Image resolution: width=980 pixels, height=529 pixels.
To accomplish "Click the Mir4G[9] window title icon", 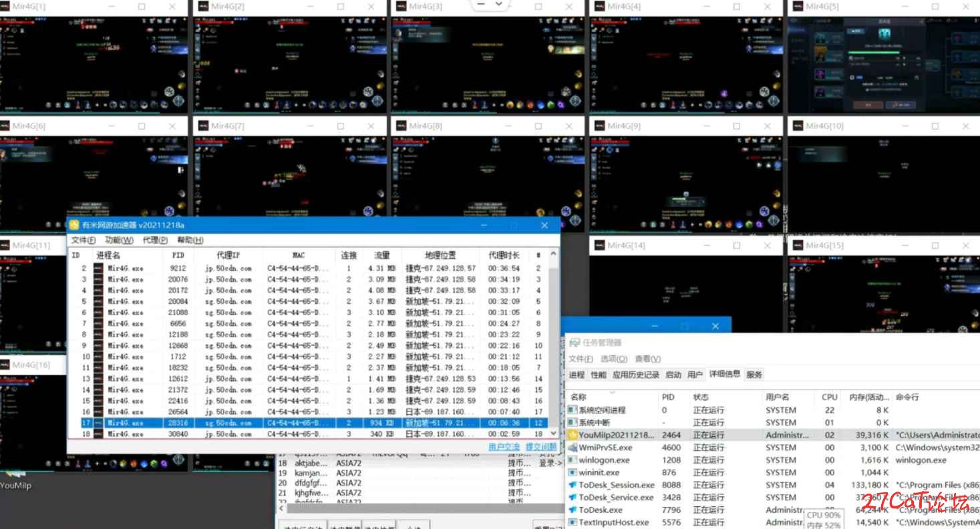I will [599, 126].
